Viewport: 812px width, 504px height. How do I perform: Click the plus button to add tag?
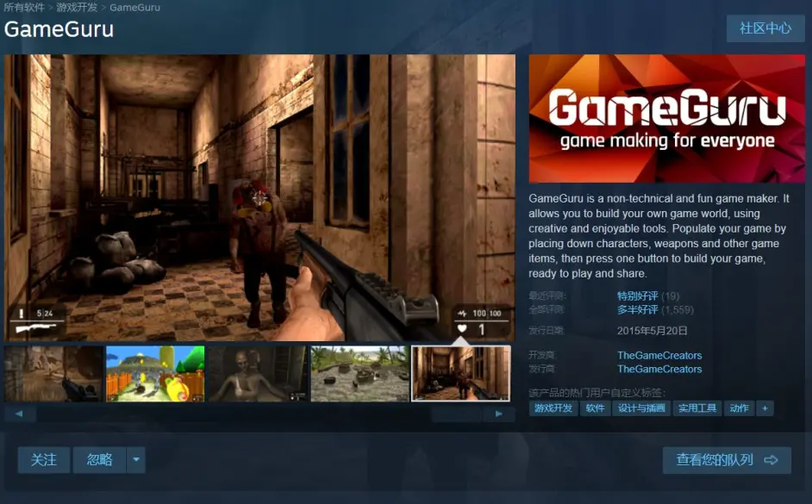[765, 408]
